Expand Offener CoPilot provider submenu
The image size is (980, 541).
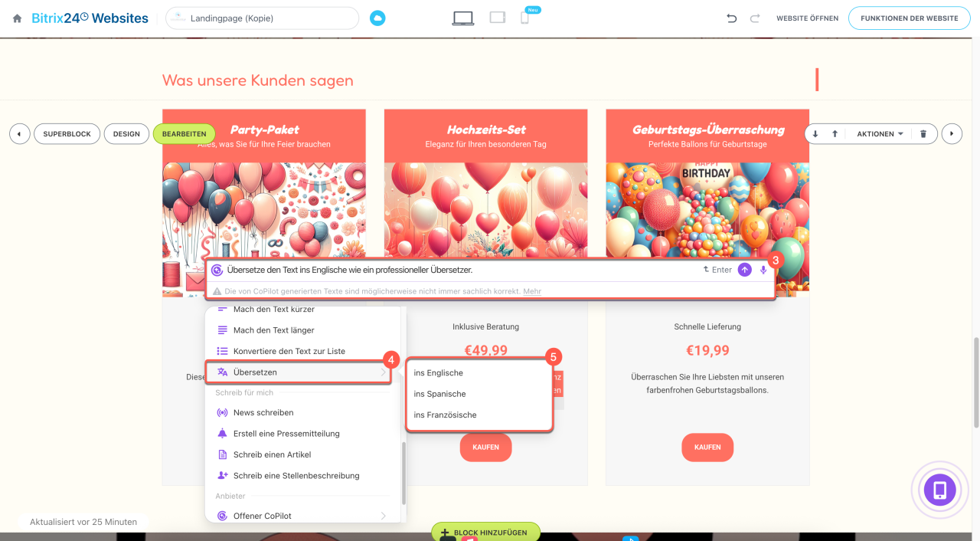302,516
